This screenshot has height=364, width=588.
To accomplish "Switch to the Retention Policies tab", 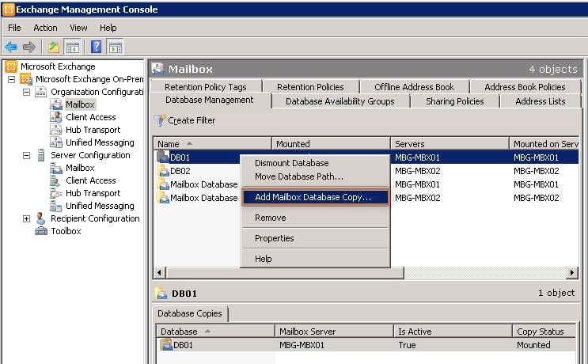I will pyautogui.click(x=310, y=87).
